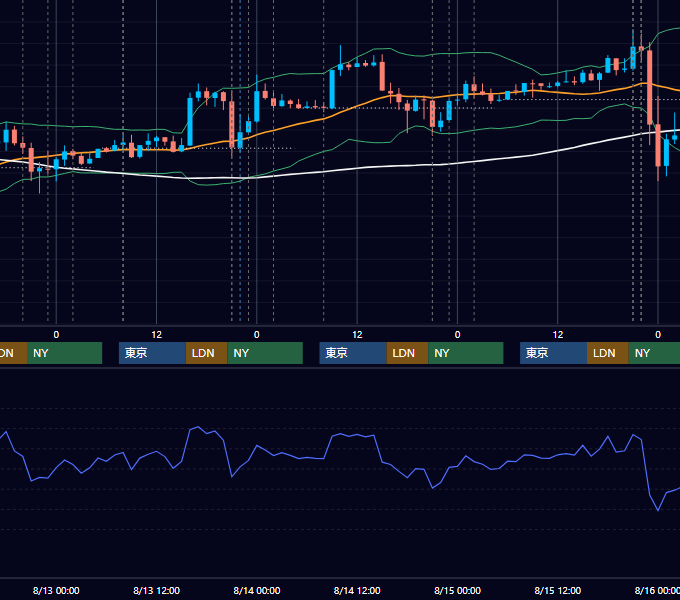Select the NY session block spanning 8/16 00:00
The height and width of the screenshot is (600, 680).
pyautogui.click(x=654, y=353)
